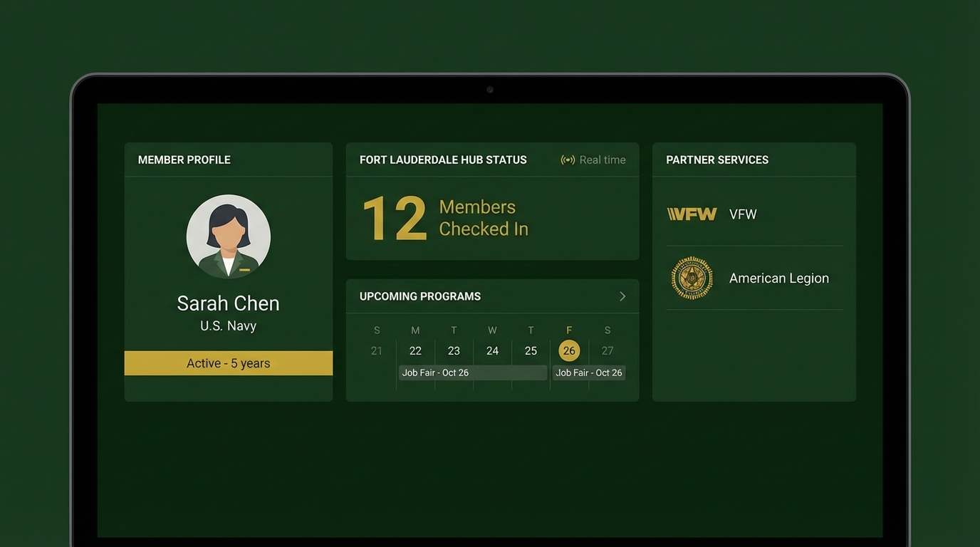
Task: Click the Sarah Chen name text
Action: click(x=229, y=303)
